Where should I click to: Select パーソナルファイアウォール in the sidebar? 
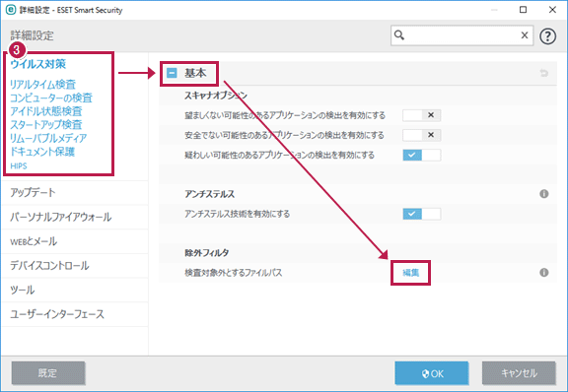(x=75, y=217)
